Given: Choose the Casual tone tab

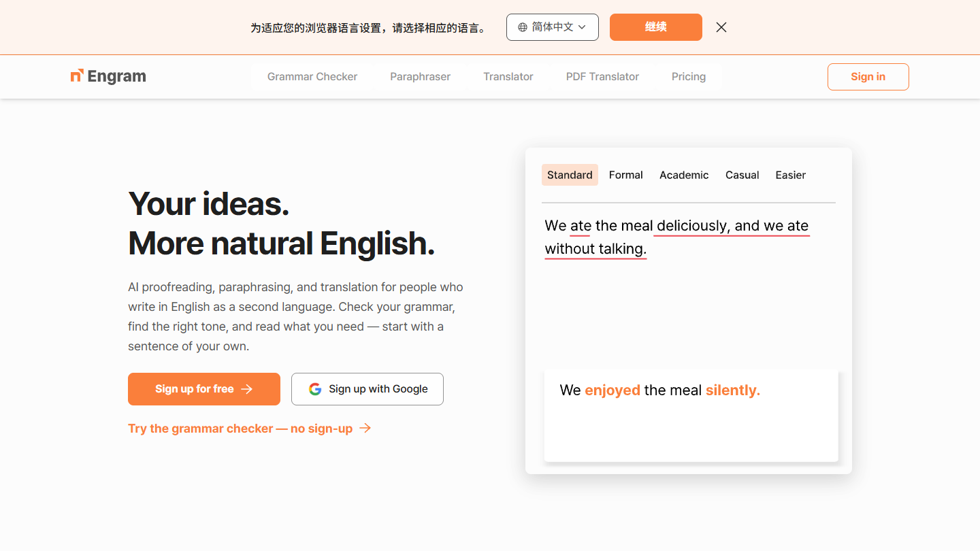Looking at the screenshot, I should click(x=742, y=175).
